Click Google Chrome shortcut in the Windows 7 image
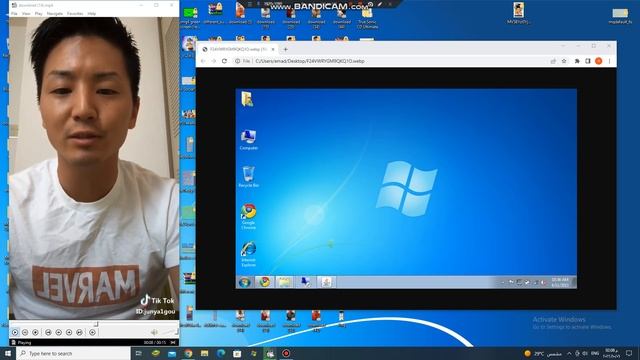Viewport: 640px width, 360px height. click(x=248, y=216)
